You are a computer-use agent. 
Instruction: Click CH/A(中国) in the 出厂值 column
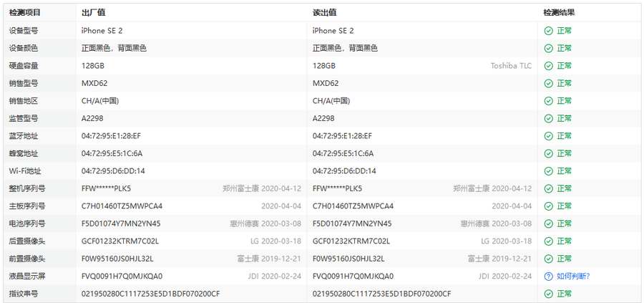pos(100,101)
